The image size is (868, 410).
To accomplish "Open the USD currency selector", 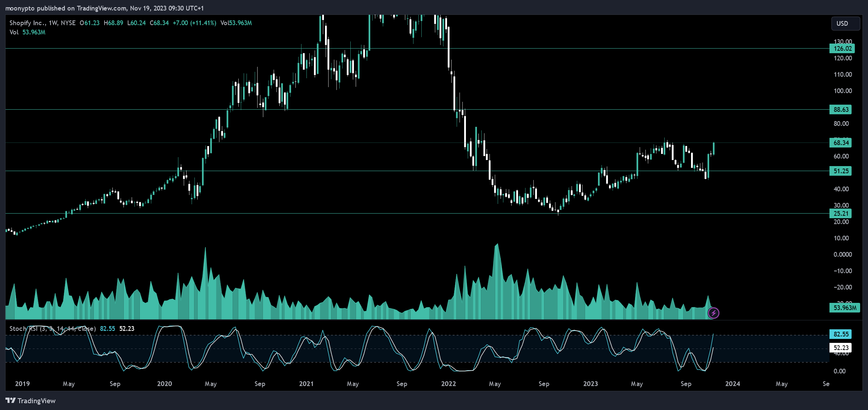I will (845, 24).
